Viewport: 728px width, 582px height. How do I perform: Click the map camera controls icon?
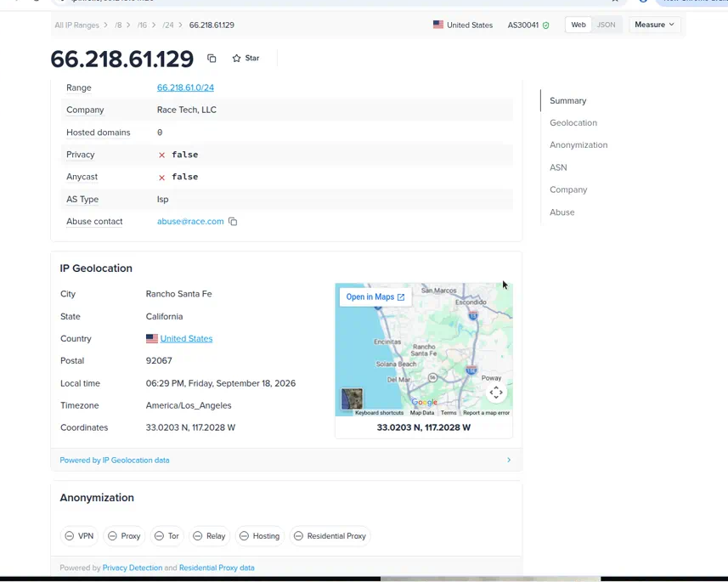click(x=496, y=393)
